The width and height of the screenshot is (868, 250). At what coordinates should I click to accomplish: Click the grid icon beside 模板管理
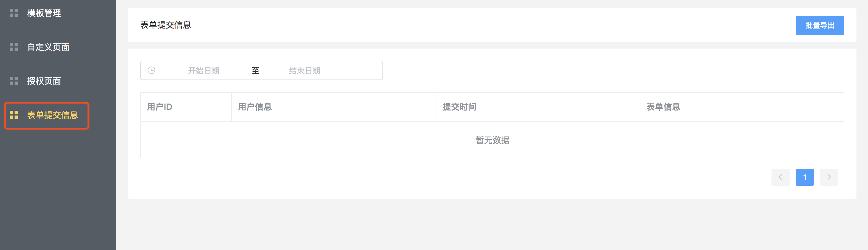click(14, 13)
